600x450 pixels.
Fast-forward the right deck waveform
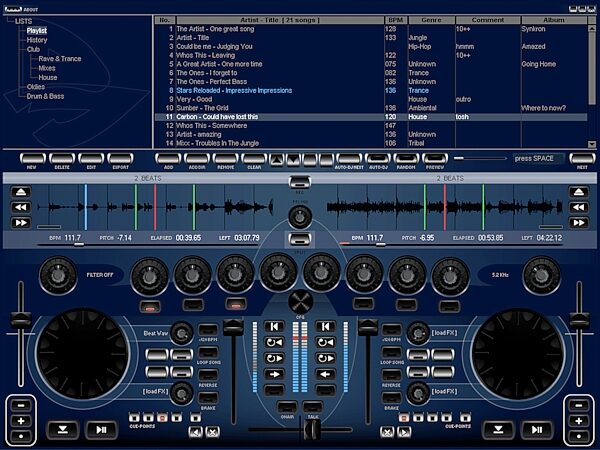coord(579,223)
